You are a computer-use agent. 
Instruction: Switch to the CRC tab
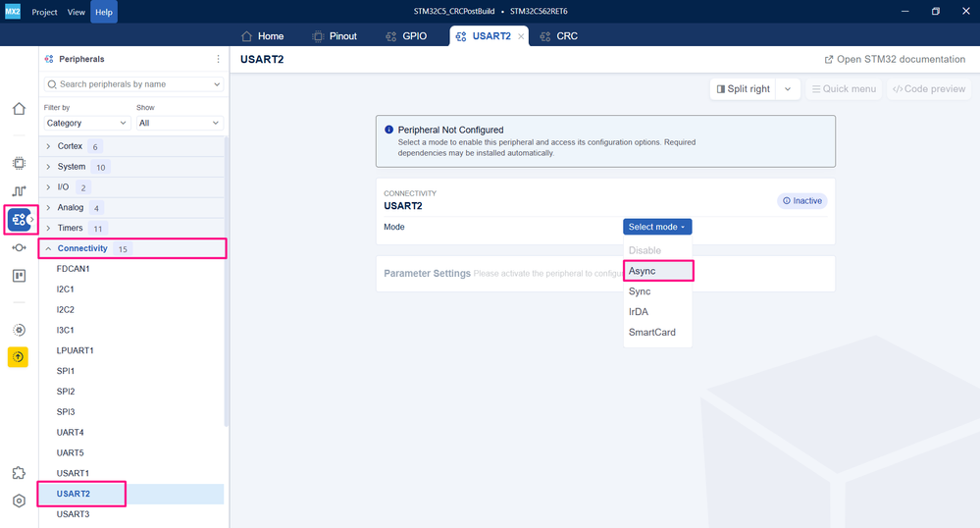click(x=559, y=36)
